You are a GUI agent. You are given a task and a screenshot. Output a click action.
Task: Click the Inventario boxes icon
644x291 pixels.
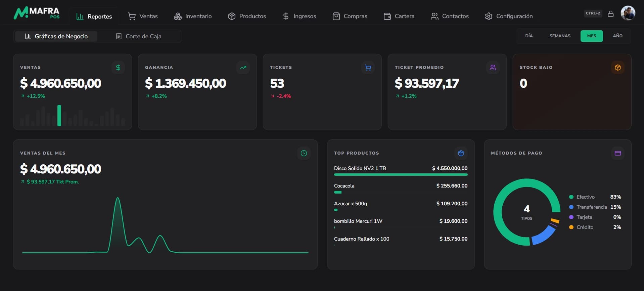[x=178, y=16]
